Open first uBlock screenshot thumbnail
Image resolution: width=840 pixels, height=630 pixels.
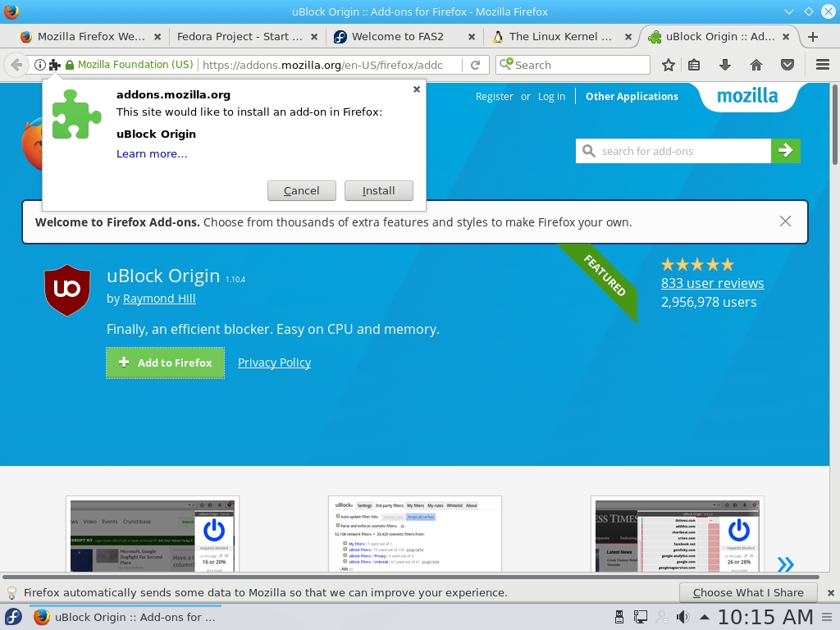153,534
